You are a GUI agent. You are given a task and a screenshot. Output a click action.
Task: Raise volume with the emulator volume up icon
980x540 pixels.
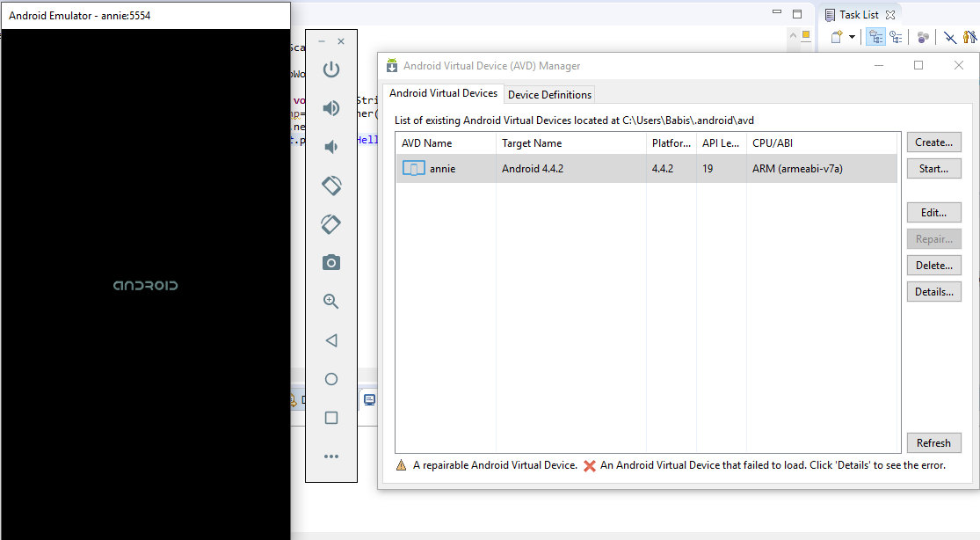[331, 108]
